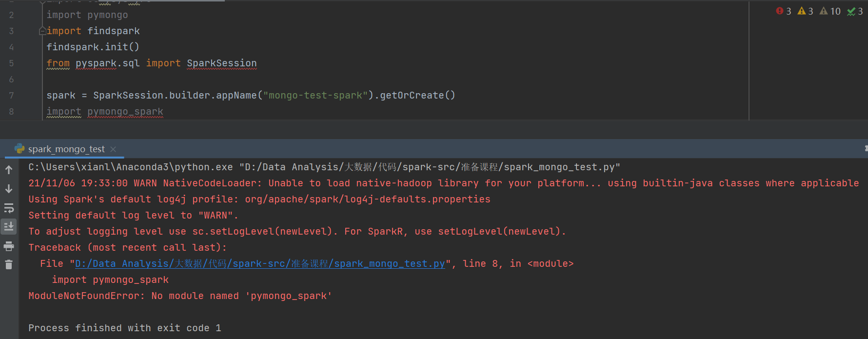
Task: Click the print icon in run toolbar
Action: 9,246
